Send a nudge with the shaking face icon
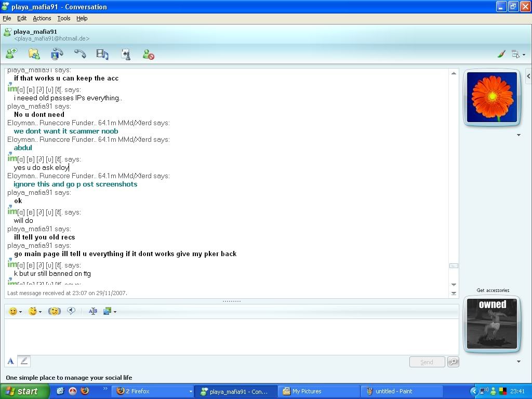 (x=55, y=311)
